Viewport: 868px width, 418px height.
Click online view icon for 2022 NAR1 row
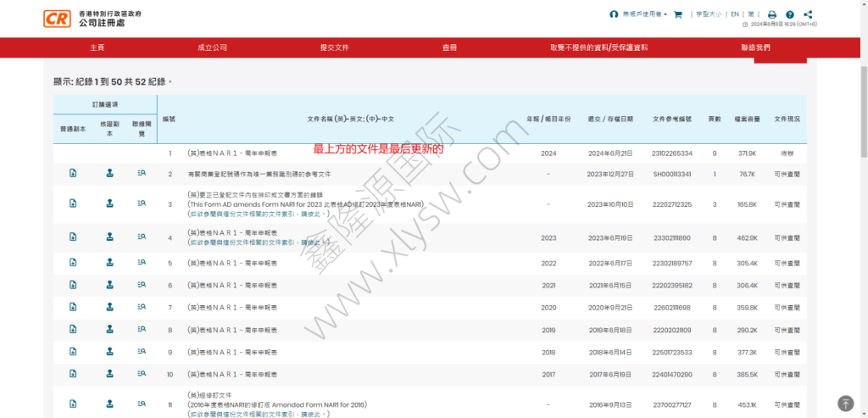coord(142,264)
